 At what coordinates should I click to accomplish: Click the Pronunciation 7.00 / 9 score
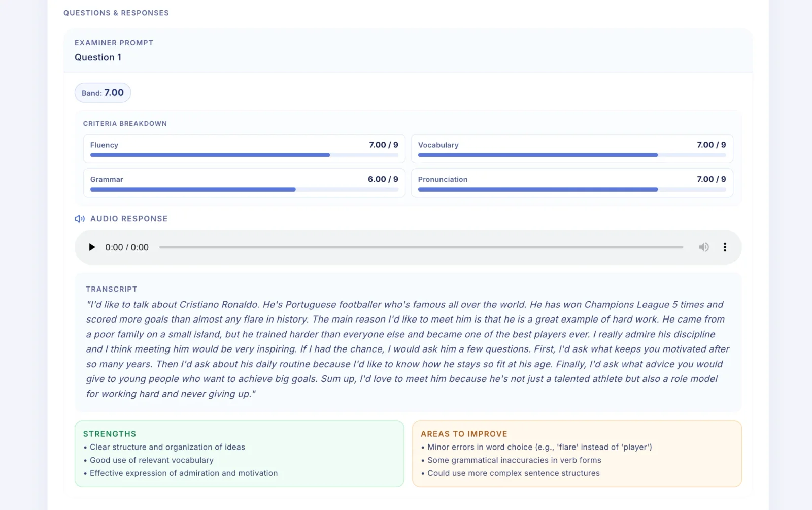[x=711, y=179]
